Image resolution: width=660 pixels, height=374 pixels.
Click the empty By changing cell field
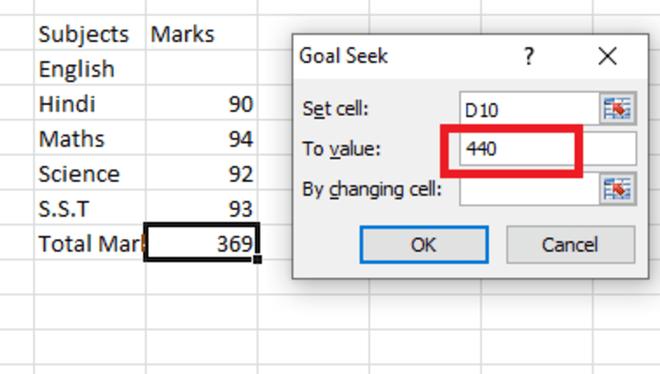(530, 189)
